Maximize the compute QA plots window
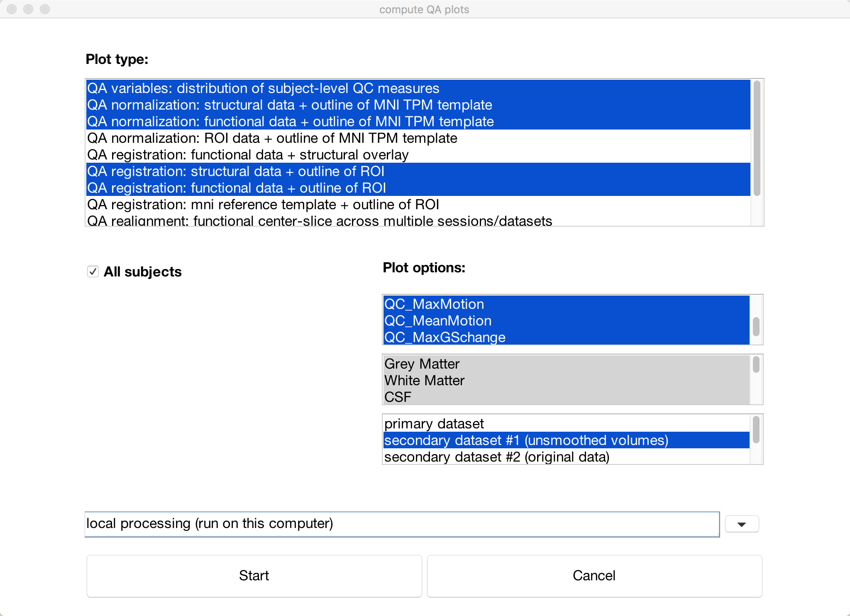Image resolution: width=850 pixels, height=616 pixels. [45, 9]
